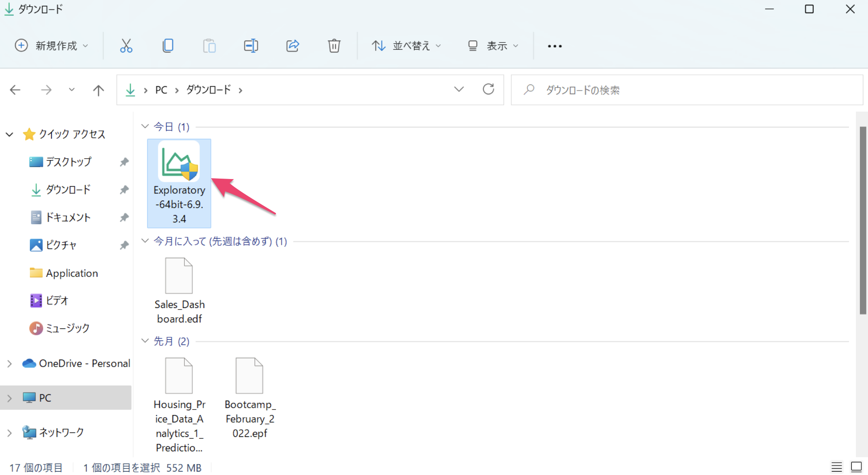Click chevron after ダウンロード in breadcrumb
The height and width of the screenshot is (475, 868).
click(241, 90)
